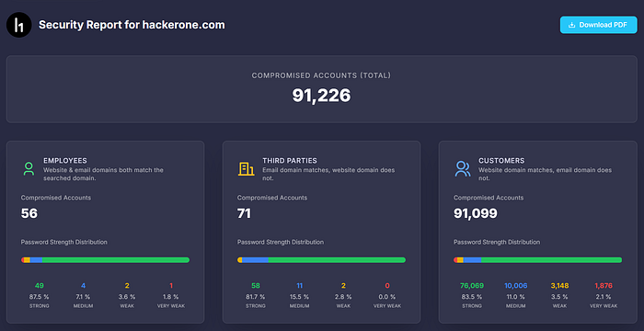Click the Employees medium count 4
Viewport: 644px width, 331px height.
pyautogui.click(x=84, y=286)
